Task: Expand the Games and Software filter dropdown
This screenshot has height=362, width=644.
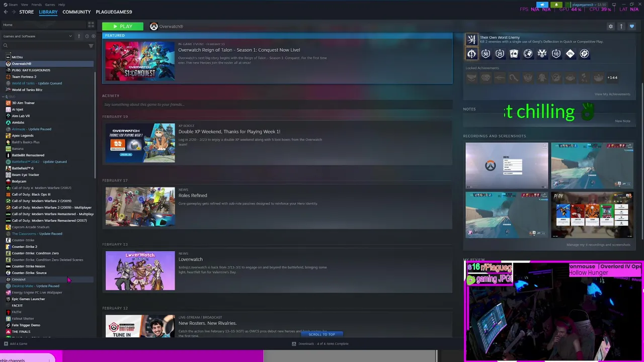Action: tap(37, 36)
